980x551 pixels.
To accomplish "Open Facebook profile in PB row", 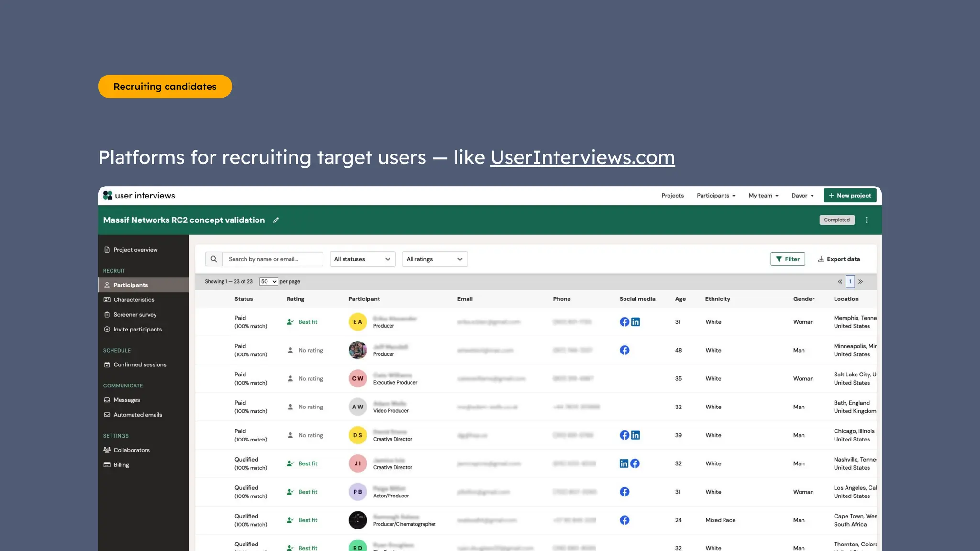I will point(624,492).
